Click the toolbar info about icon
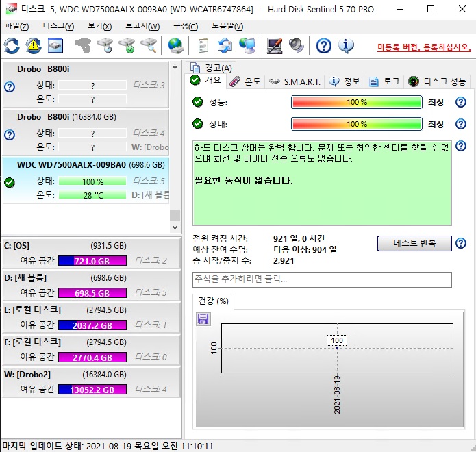The width and height of the screenshot is (476, 452). tap(345, 46)
